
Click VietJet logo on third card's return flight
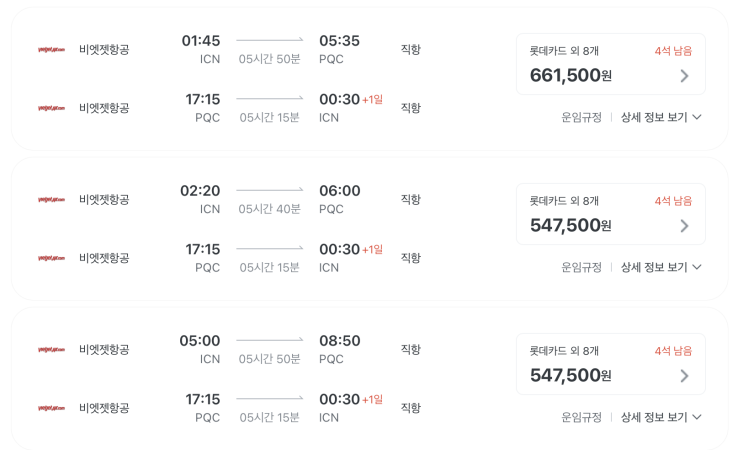51,408
